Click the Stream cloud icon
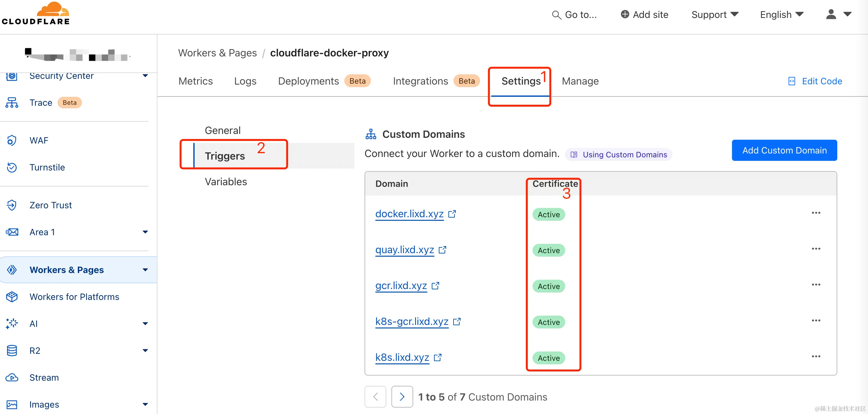The width and height of the screenshot is (868, 414). [x=12, y=377]
